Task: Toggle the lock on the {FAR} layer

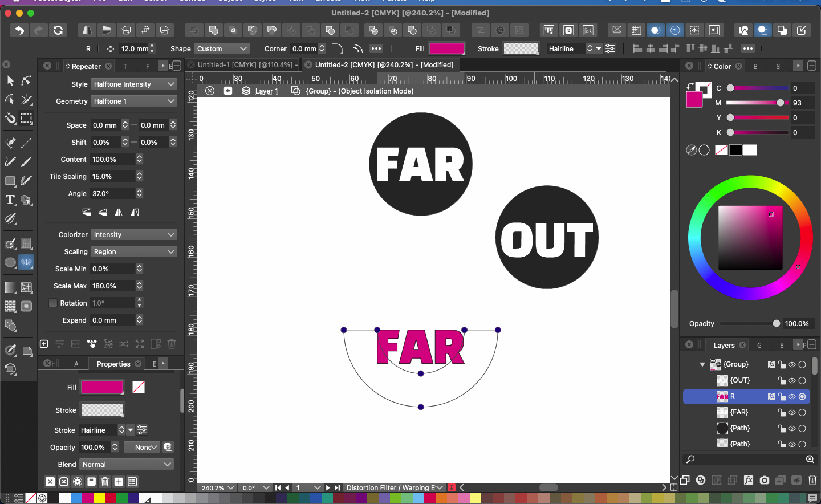Action: tap(782, 412)
